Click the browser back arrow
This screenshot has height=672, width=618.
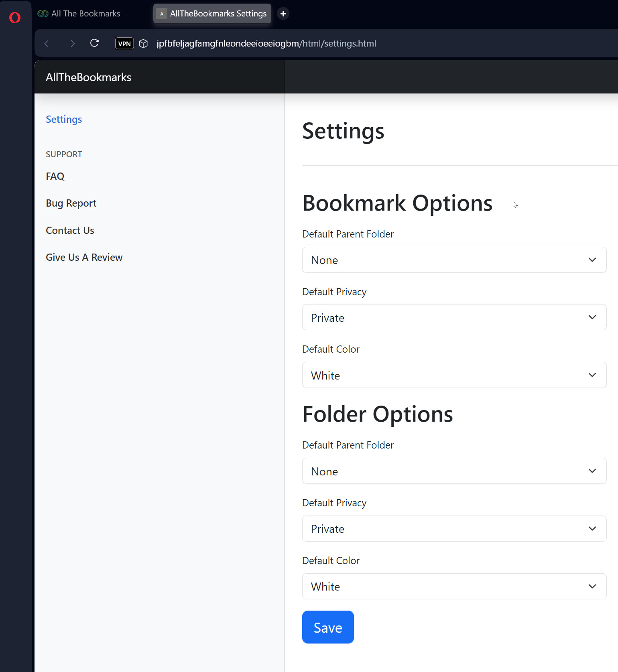click(47, 43)
